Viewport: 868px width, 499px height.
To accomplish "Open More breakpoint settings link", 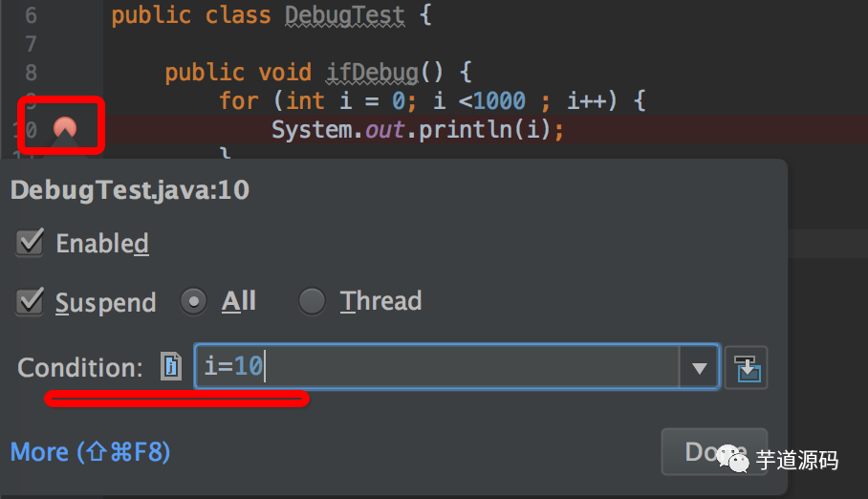I will 90,452.
